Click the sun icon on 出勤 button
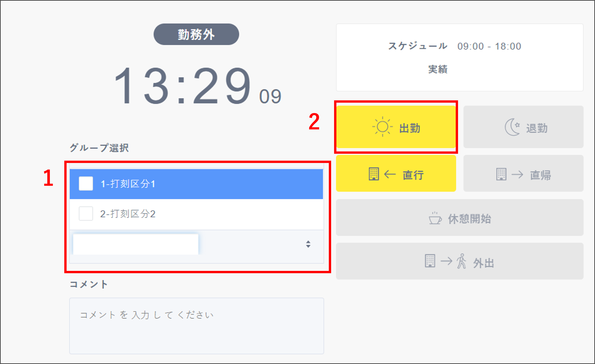This screenshot has width=595, height=364. 382,127
